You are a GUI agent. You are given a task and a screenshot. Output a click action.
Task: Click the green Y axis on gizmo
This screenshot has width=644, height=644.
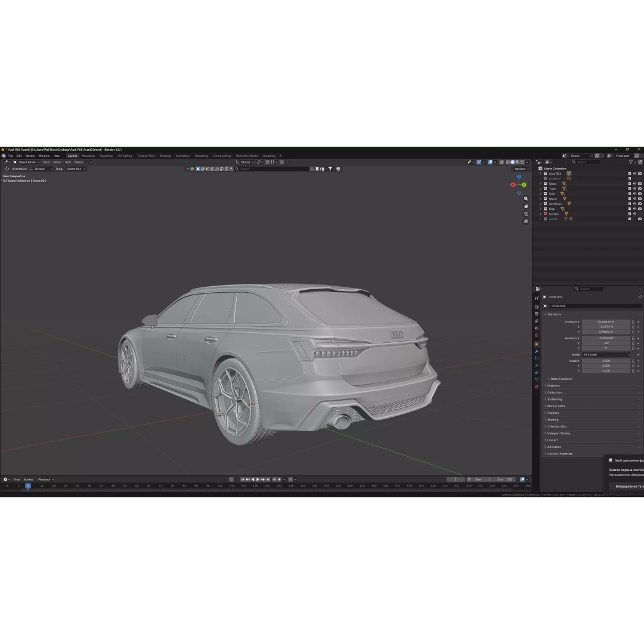click(x=524, y=185)
